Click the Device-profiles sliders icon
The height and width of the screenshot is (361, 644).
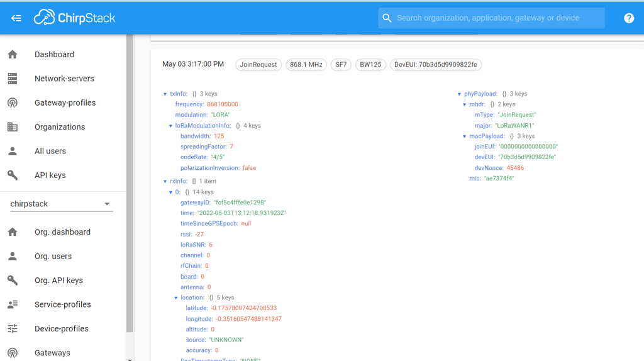click(13, 328)
